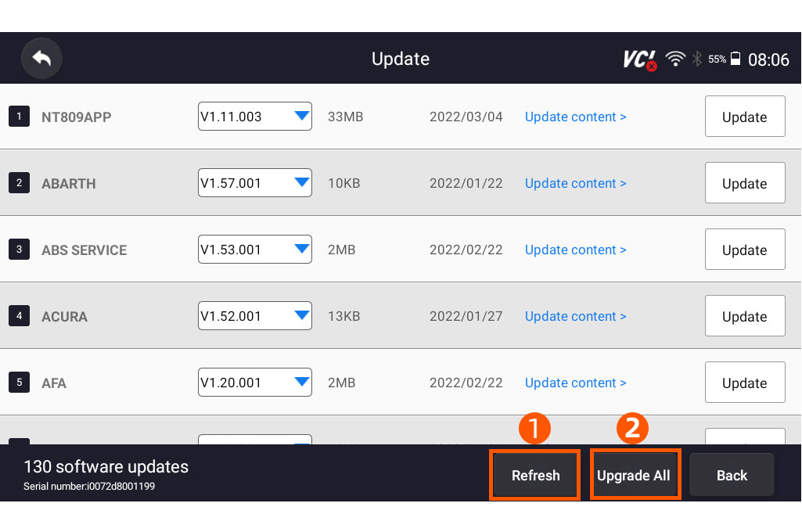Select the ACURA row name
Viewport: 802px width, 532px height.
[x=64, y=317]
